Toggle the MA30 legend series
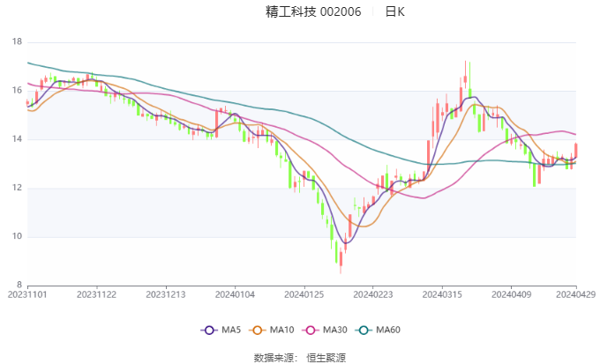This screenshot has width=600, height=364. click(x=325, y=330)
